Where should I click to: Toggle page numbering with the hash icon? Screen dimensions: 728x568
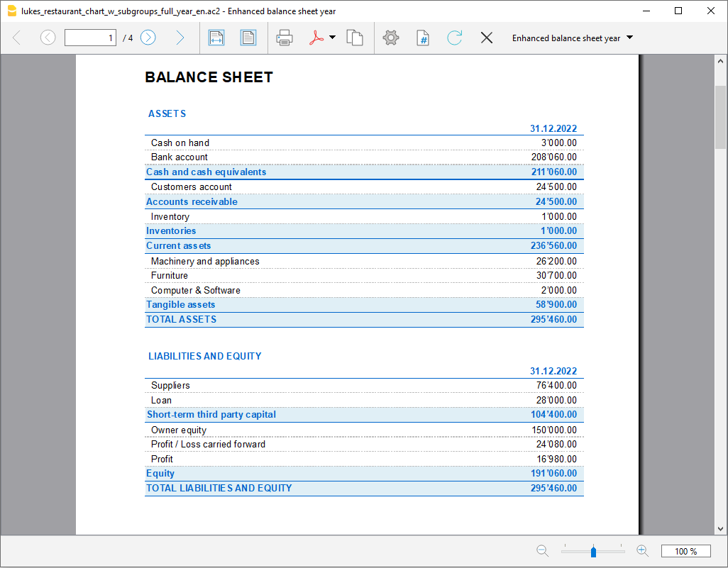422,37
